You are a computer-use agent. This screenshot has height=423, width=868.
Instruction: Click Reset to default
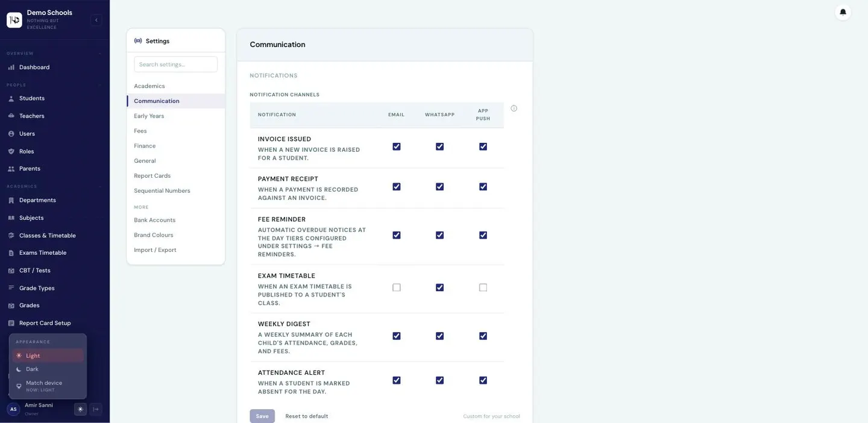pos(307,416)
